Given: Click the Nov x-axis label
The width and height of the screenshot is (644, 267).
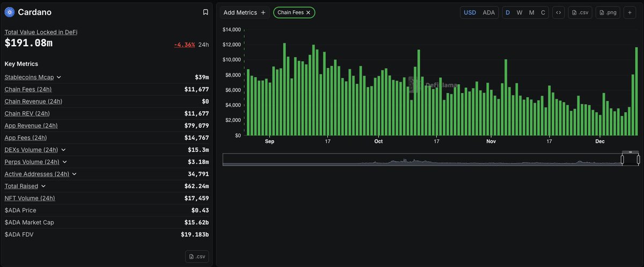Looking at the screenshot, I should [491, 141].
